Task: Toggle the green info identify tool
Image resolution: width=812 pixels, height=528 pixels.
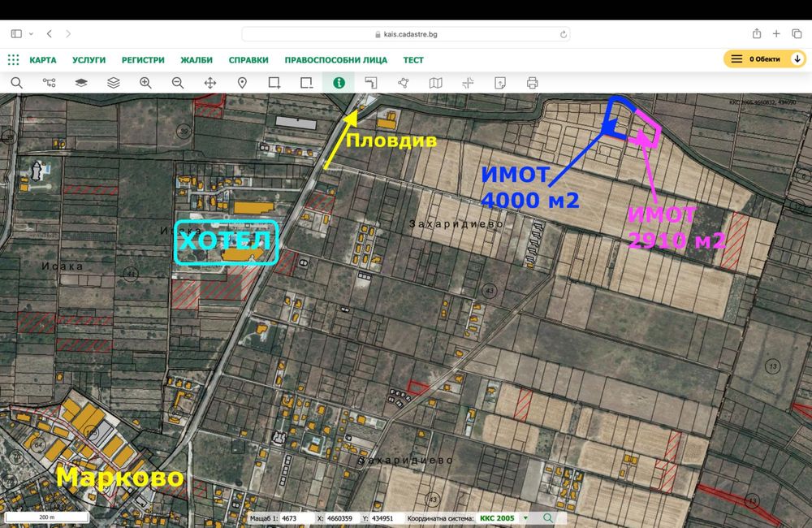Action: click(339, 83)
